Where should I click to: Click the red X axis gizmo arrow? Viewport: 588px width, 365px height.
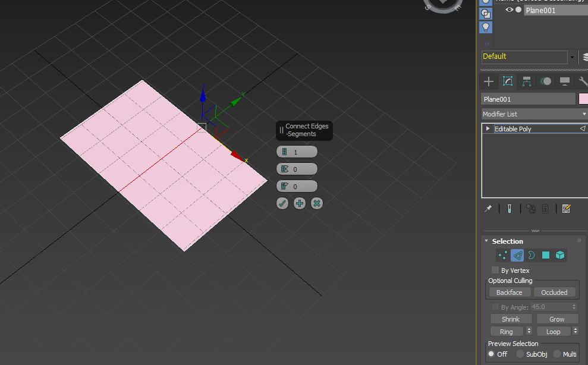coord(237,156)
